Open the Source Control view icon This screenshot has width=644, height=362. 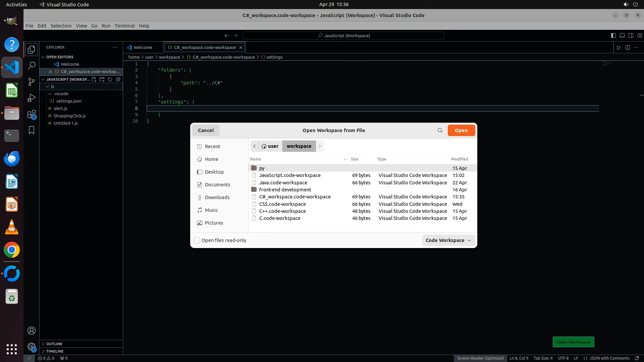click(x=32, y=81)
